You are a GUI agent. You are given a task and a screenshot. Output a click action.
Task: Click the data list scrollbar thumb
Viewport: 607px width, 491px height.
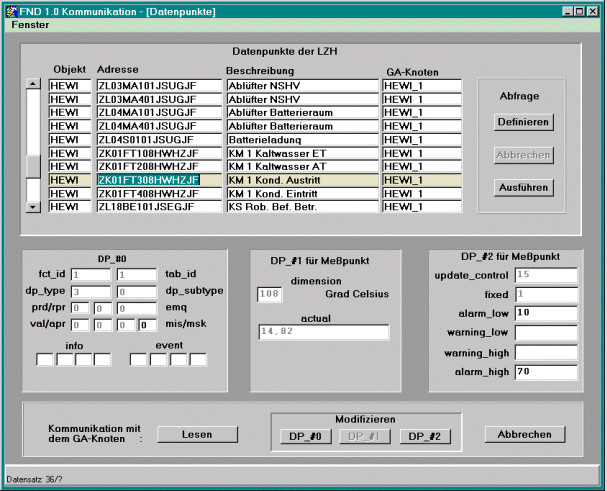coord(33,166)
